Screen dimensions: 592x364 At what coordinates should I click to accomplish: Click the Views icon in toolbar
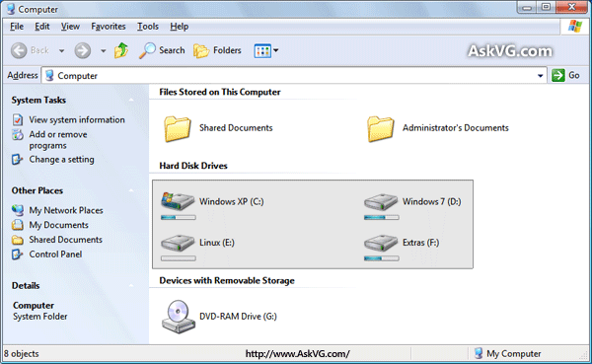pyautogui.click(x=262, y=50)
